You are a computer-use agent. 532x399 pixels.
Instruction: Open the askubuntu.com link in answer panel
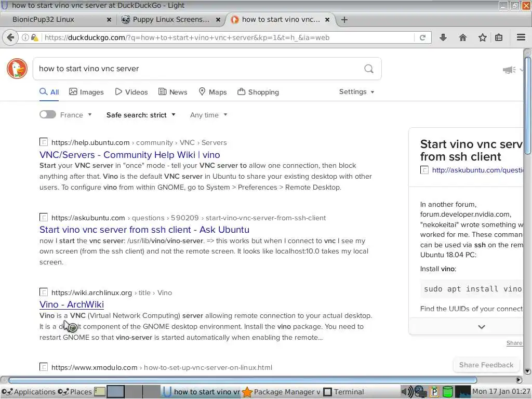477,170
